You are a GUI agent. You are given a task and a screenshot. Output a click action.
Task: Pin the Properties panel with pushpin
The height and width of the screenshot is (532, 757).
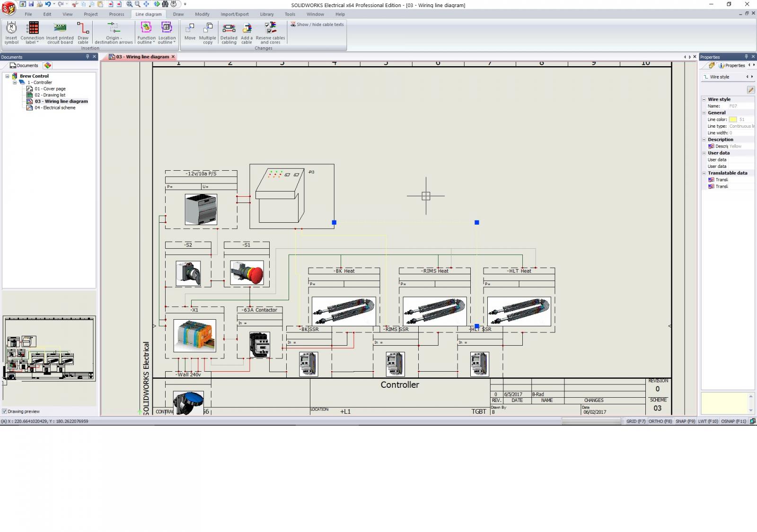pos(746,57)
